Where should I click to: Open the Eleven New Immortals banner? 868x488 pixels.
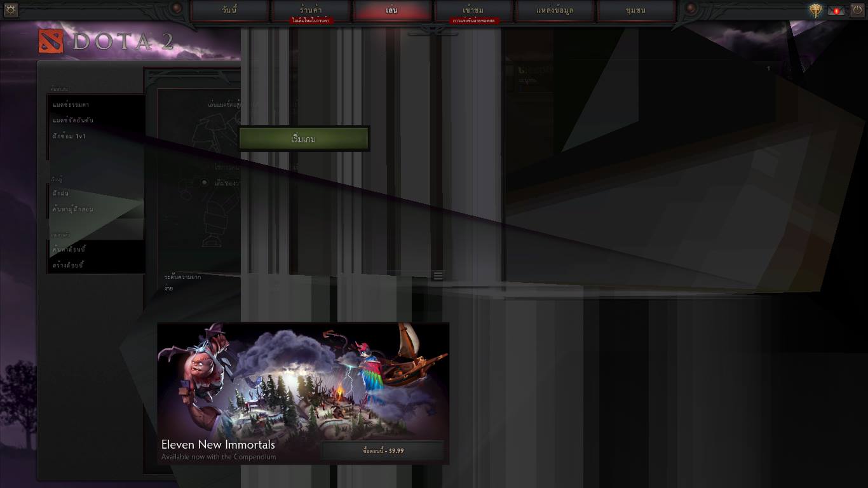(x=303, y=393)
